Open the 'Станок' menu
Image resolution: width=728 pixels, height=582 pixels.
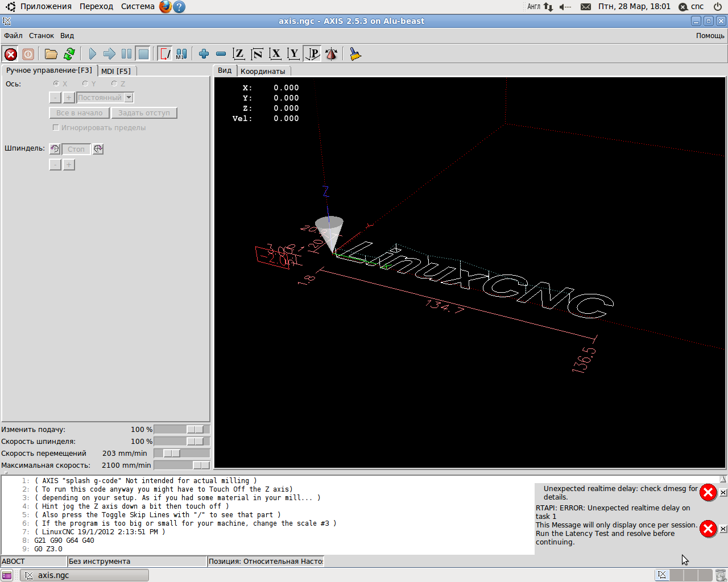[x=42, y=35]
